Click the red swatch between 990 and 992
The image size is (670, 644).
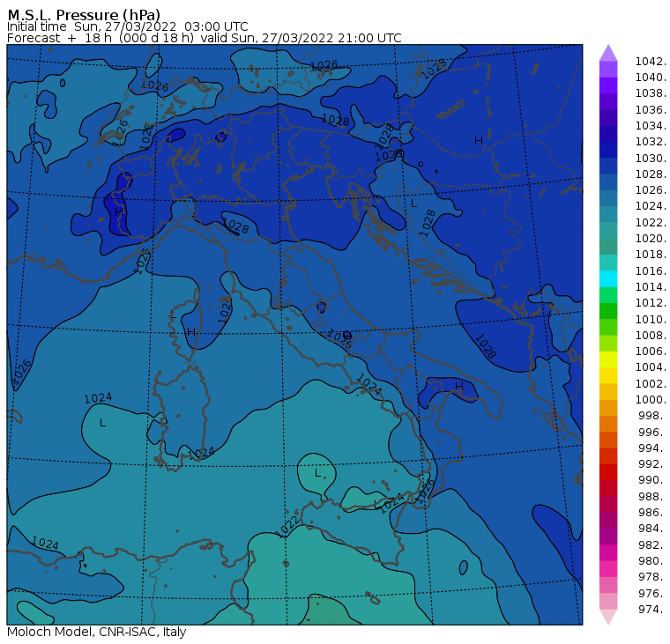(608, 472)
